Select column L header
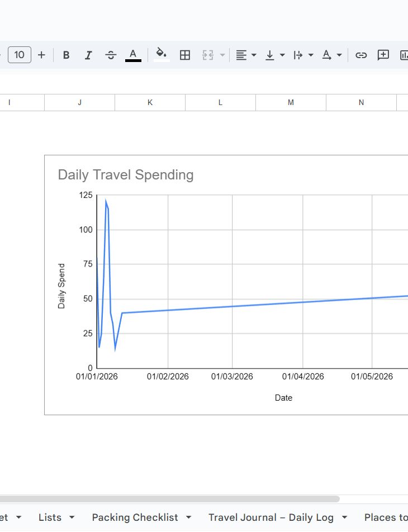Image resolution: width=408 pixels, height=532 pixels. pos(220,102)
